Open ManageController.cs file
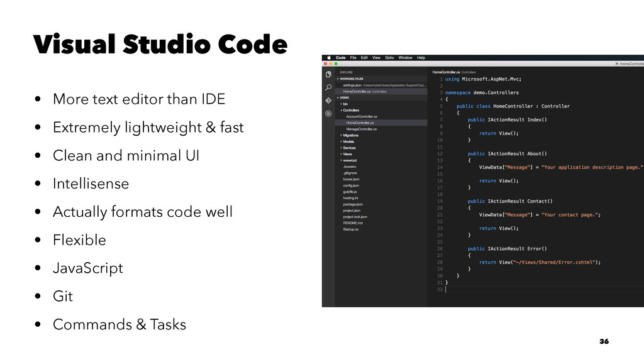This screenshot has height=362, width=644. (362, 129)
